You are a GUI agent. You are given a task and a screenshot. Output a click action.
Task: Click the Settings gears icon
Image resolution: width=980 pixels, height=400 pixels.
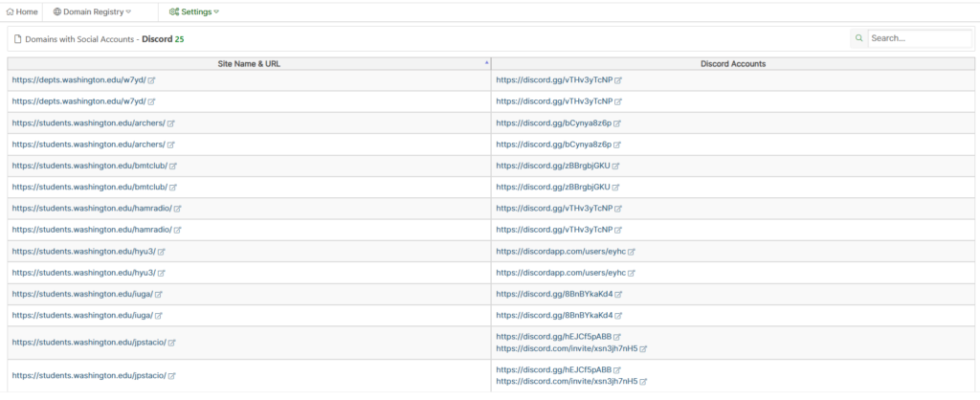(x=174, y=11)
